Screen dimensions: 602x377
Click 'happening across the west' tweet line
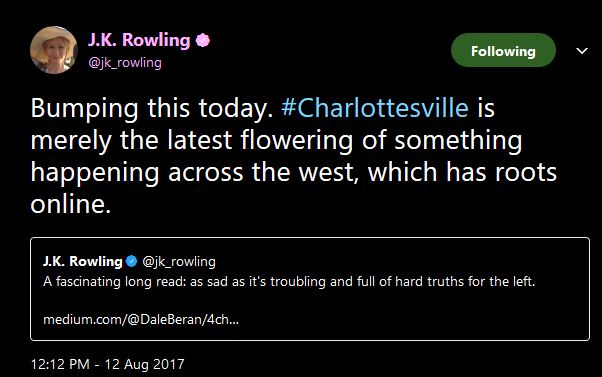[x=192, y=172]
